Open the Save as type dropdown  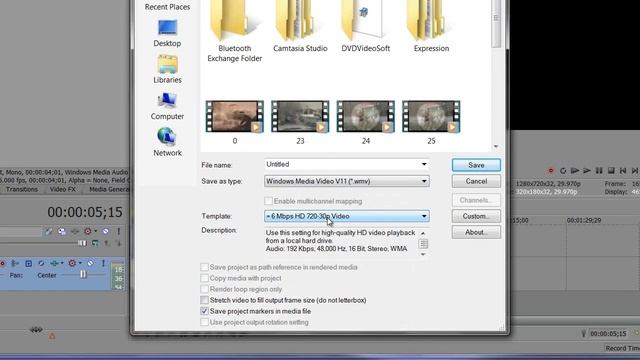(x=347, y=181)
